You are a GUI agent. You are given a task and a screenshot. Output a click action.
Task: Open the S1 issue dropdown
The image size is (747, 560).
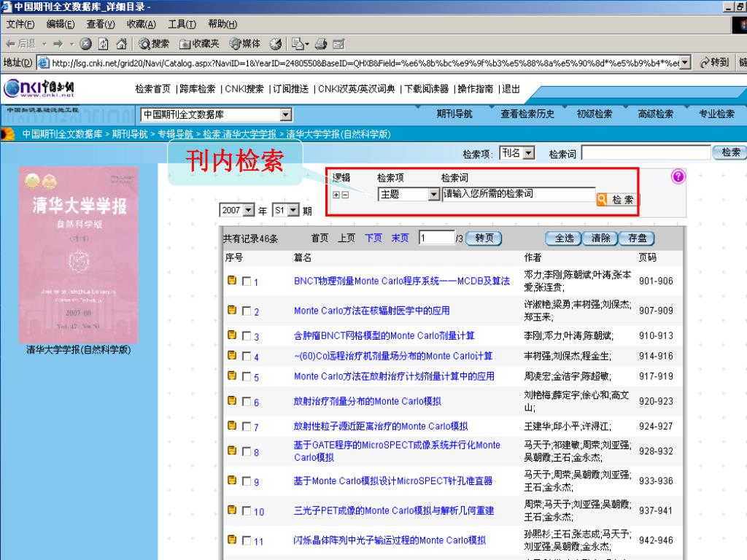click(293, 210)
